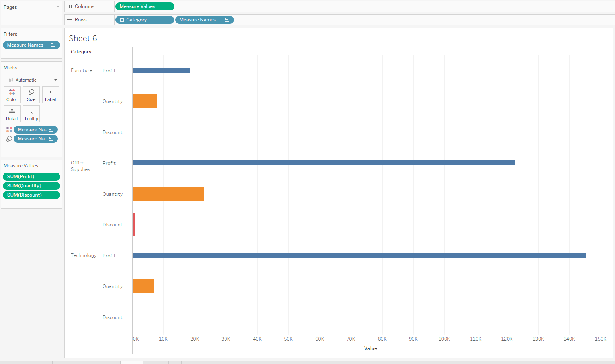The height and width of the screenshot is (364, 615).
Task: Expand the Category pill plus icon
Action: click(x=122, y=20)
